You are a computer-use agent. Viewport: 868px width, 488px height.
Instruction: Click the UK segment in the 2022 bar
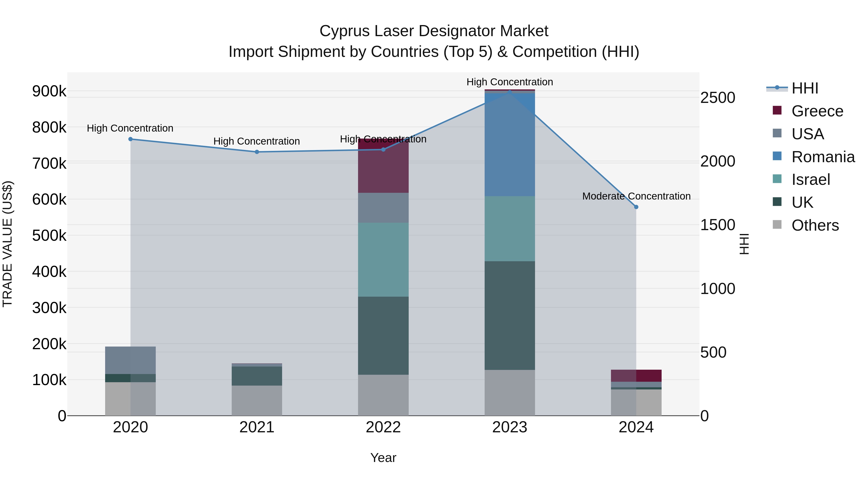[x=383, y=336]
